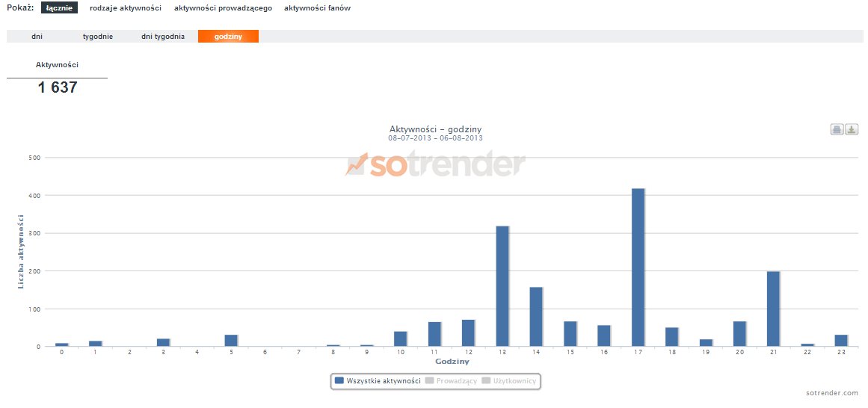This screenshot has width=868, height=408.
Task: Switch to the dni tab
Action: click(37, 37)
